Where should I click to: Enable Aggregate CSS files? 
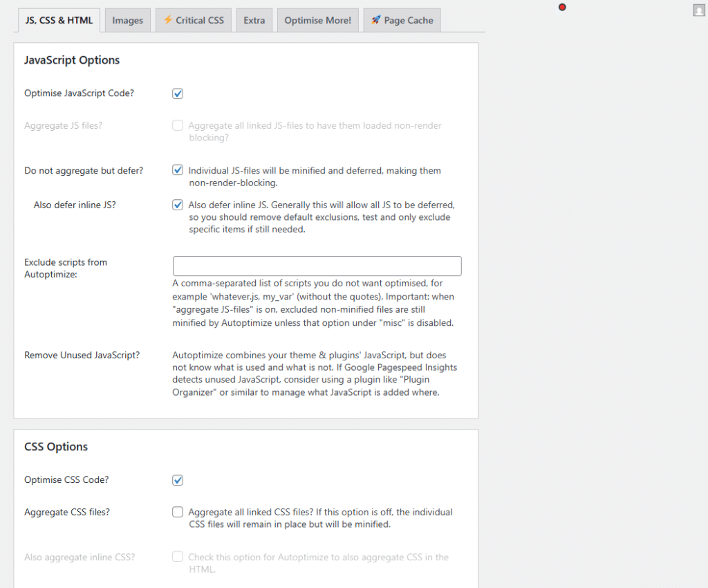(x=178, y=512)
